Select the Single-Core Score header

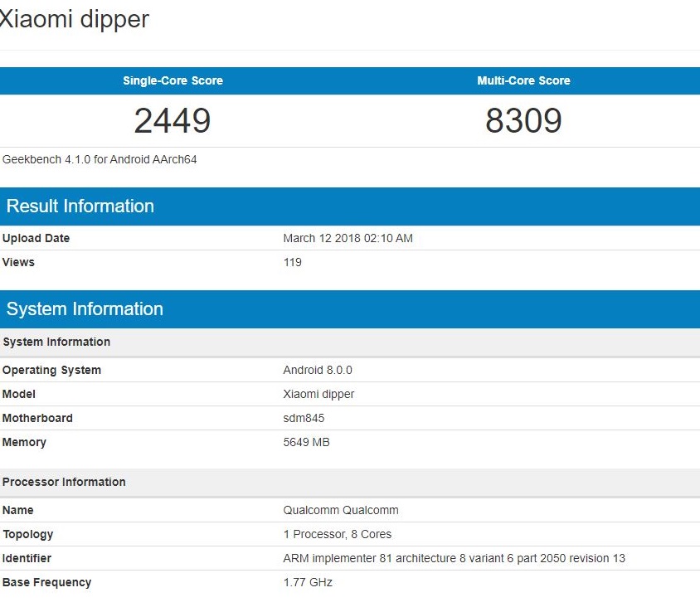click(172, 80)
